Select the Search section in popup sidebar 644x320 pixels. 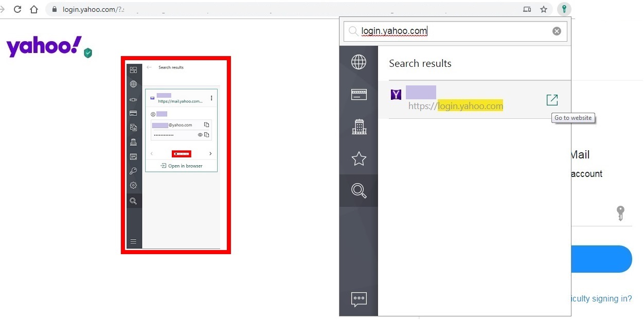(359, 191)
